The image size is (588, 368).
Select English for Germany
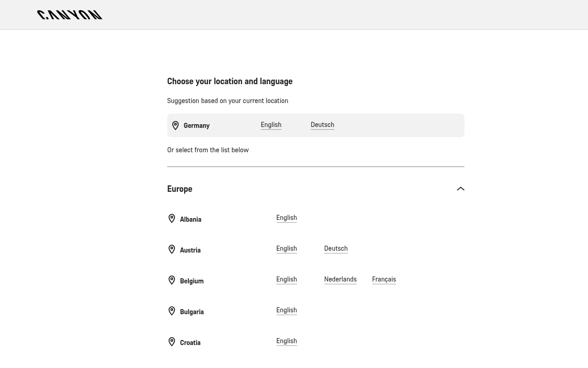pos(271,125)
